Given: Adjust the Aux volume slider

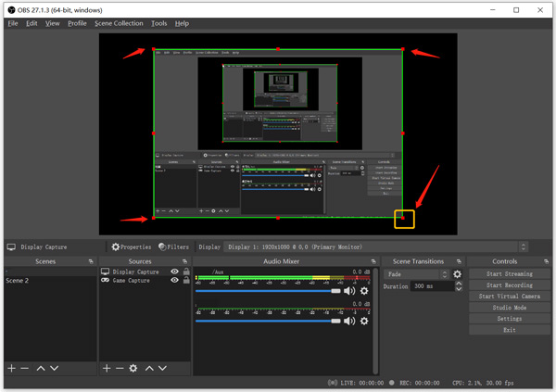Looking at the screenshot, I should point(268,291).
